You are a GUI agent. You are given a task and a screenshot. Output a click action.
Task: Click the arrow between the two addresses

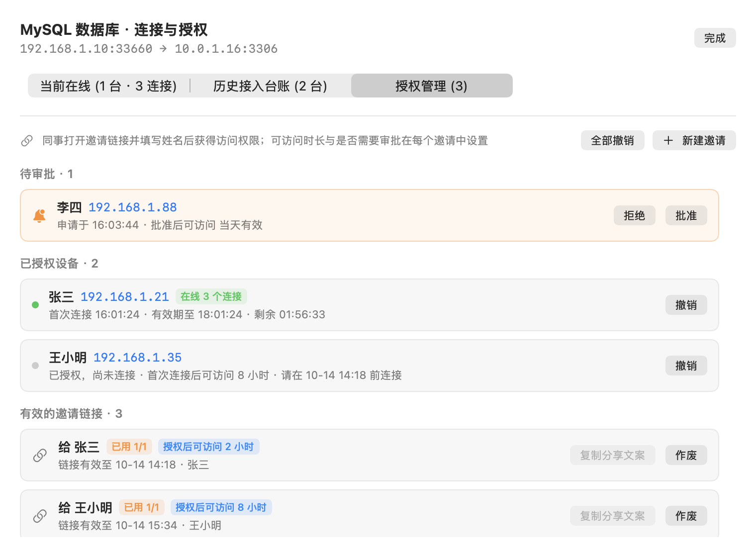tap(164, 49)
